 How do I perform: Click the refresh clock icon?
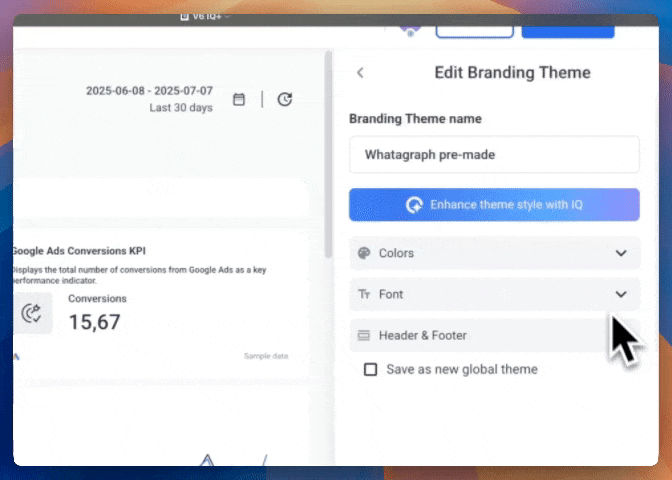[x=285, y=99]
